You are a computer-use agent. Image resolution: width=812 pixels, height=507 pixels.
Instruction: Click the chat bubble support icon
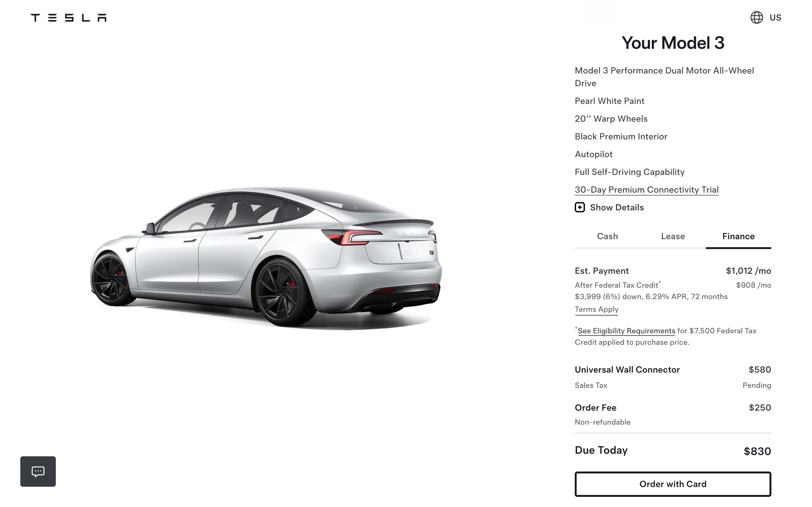37,471
